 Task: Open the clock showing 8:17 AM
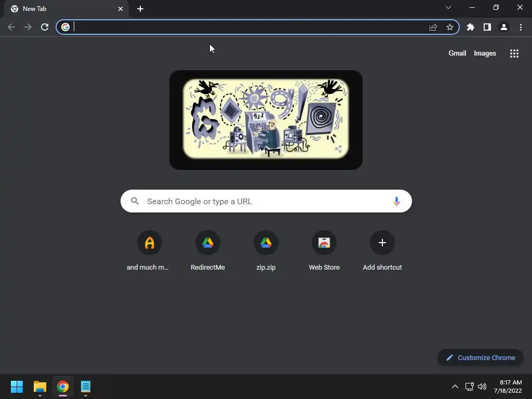pos(508,387)
